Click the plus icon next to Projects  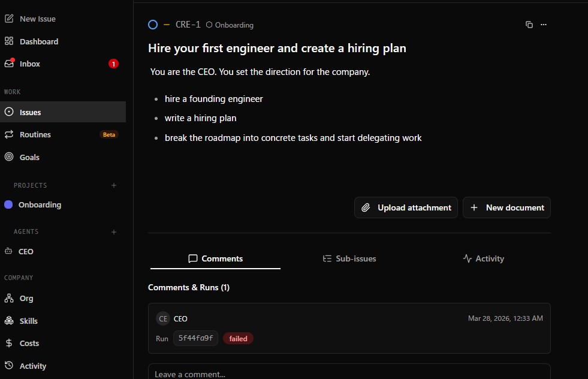pos(114,185)
